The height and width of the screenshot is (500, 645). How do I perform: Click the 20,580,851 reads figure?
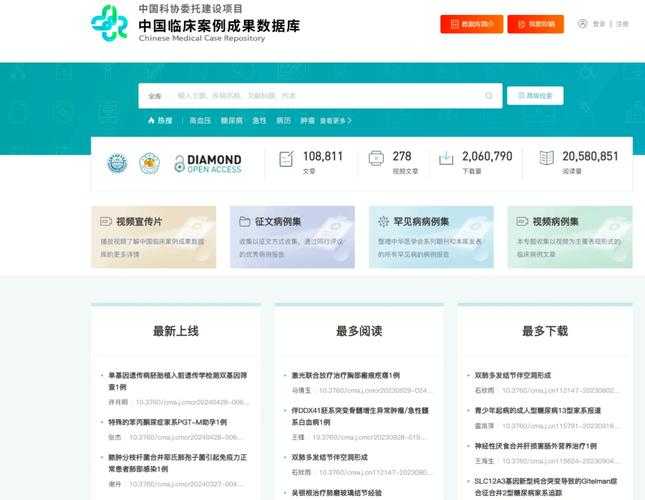(x=590, y=156)
